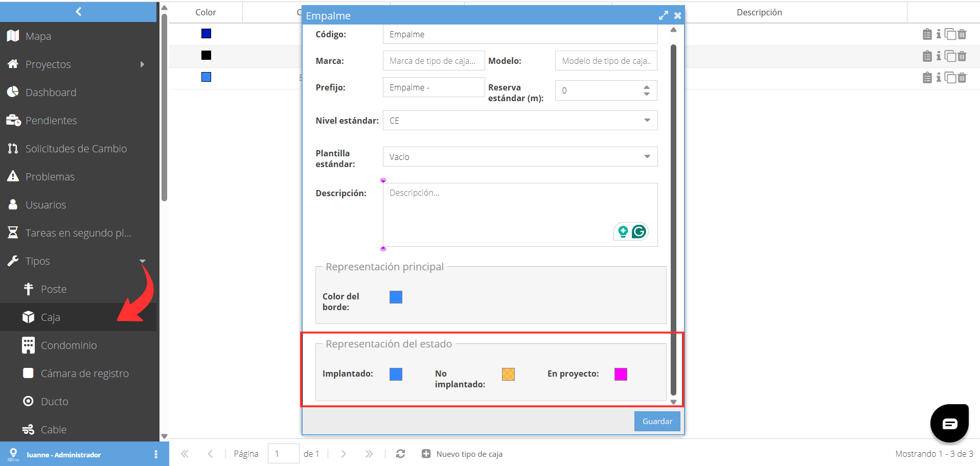Change the No implantado orange swatch
This screenshot has height=466, width=980.
508,374
